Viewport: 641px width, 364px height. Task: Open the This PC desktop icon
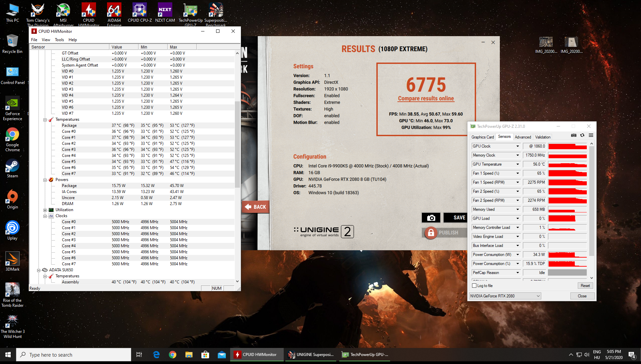12,13
